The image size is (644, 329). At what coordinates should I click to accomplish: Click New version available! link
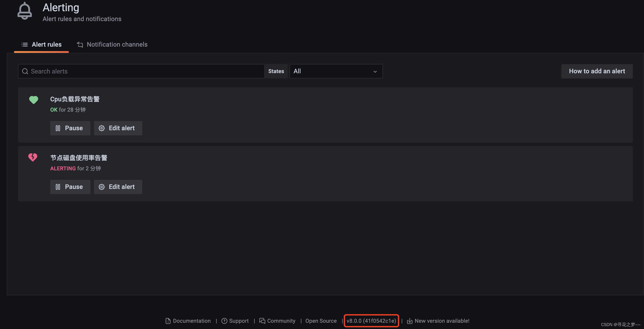point(438,321)
